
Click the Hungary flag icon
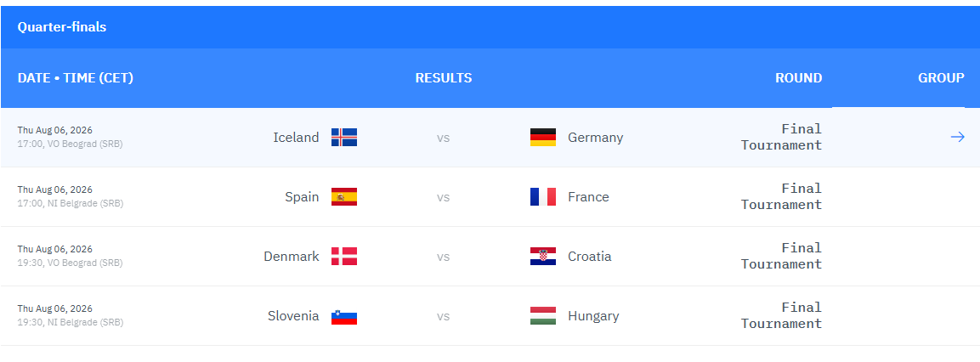pos(542,316)
